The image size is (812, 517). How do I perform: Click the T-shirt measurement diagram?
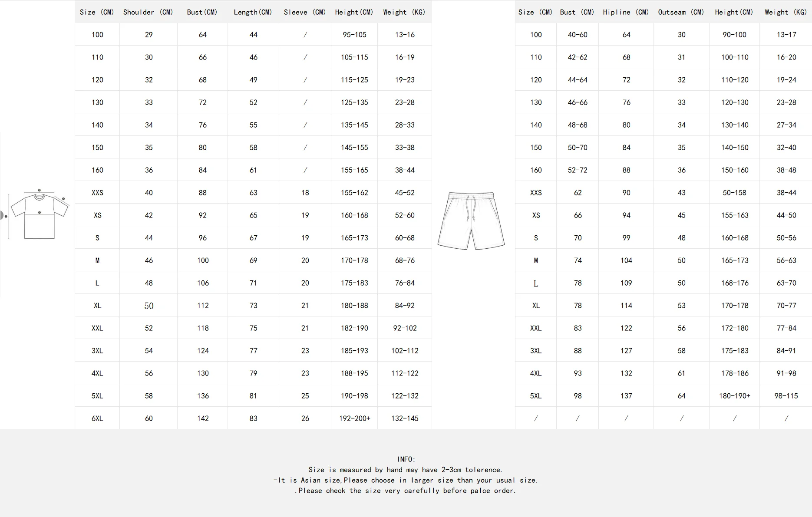pos(39,214)
